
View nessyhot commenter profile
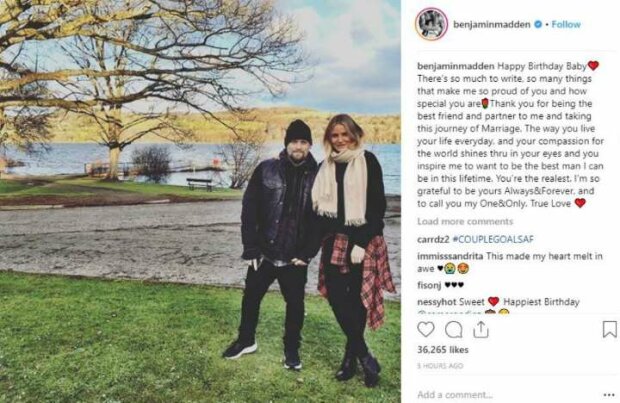[437, 302]
